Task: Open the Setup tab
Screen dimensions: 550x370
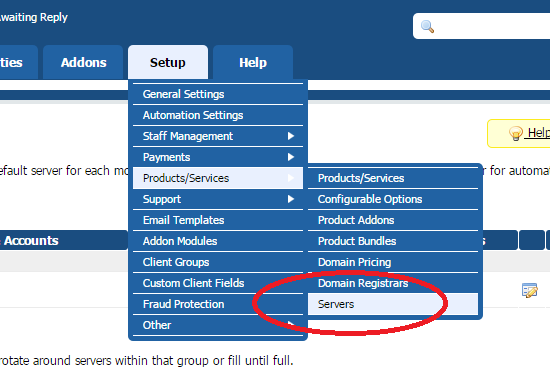Action: (168, 62)
